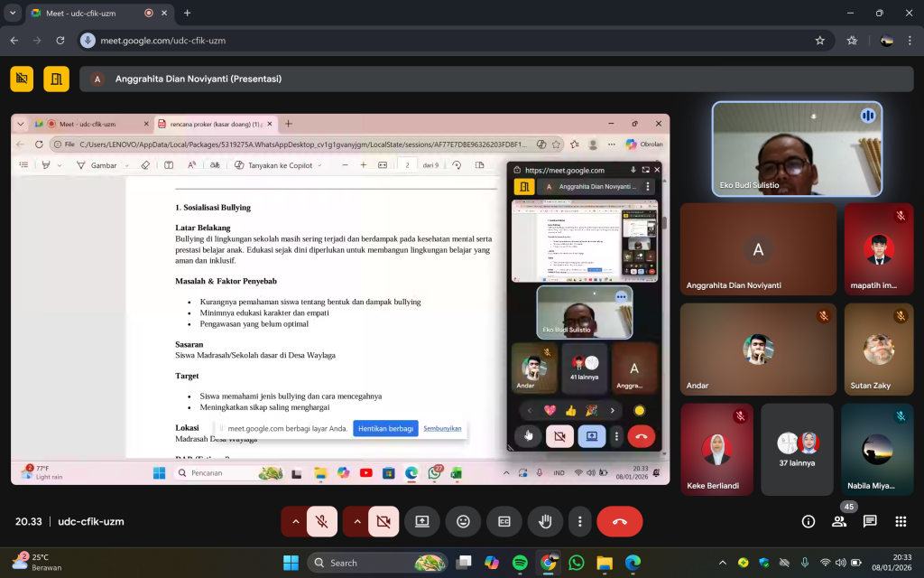Image resolution: width=924 pixels, height=578 pixels.
Task: Raise hand in the meeting
Action: (x=545, y=522)
